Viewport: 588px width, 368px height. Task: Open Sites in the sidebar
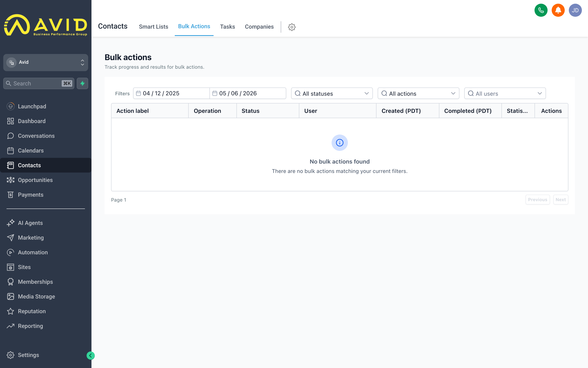pos(46,267)
